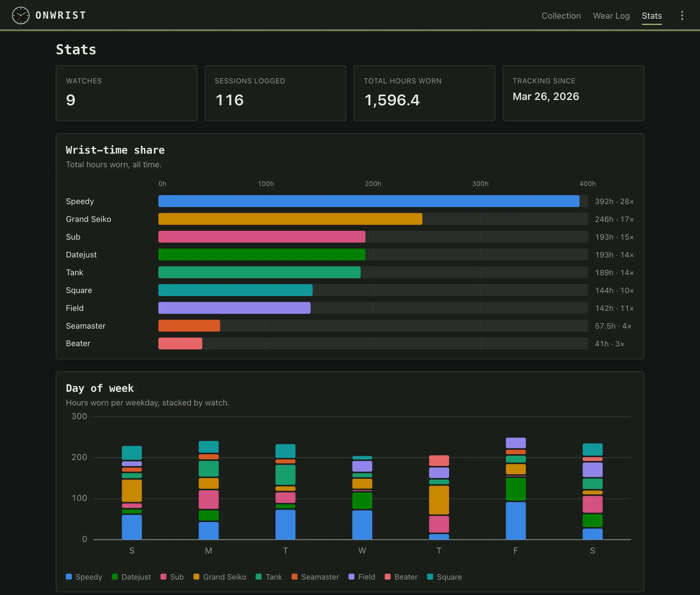Viewport: 700px width, 595px height.
Task: Click the Total Hours Worn card
Action: 424,93
